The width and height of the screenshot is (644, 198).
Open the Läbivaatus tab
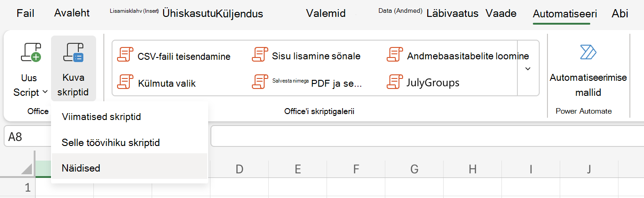[x=452, y=13]
